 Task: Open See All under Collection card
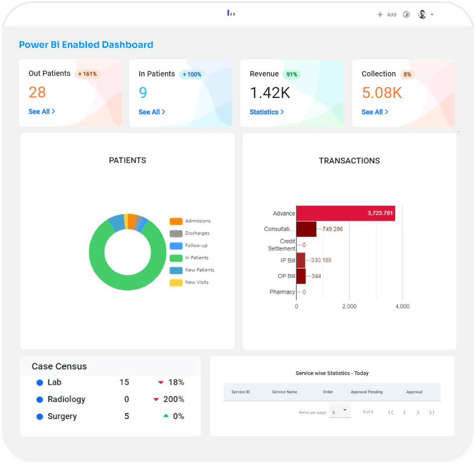tap(374, 112)
